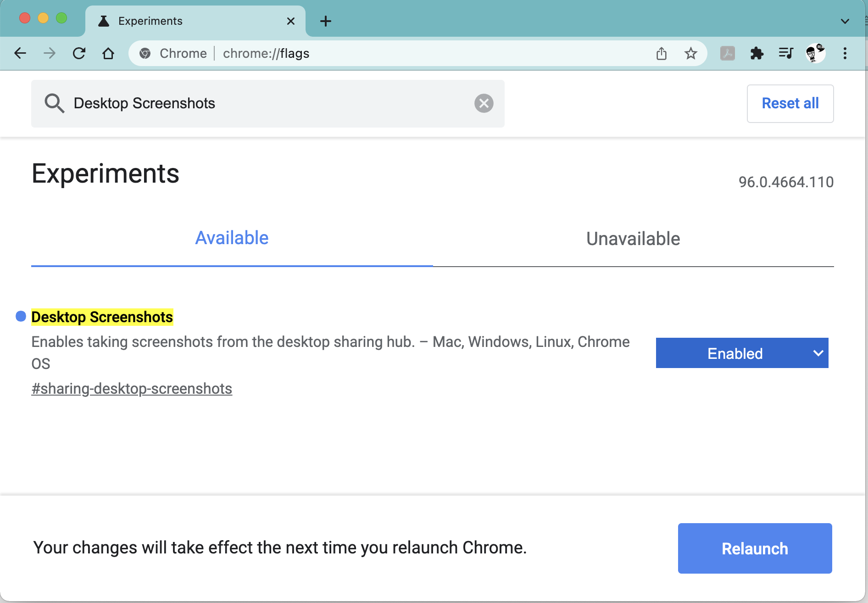Open a new tab with plus button

326,21
